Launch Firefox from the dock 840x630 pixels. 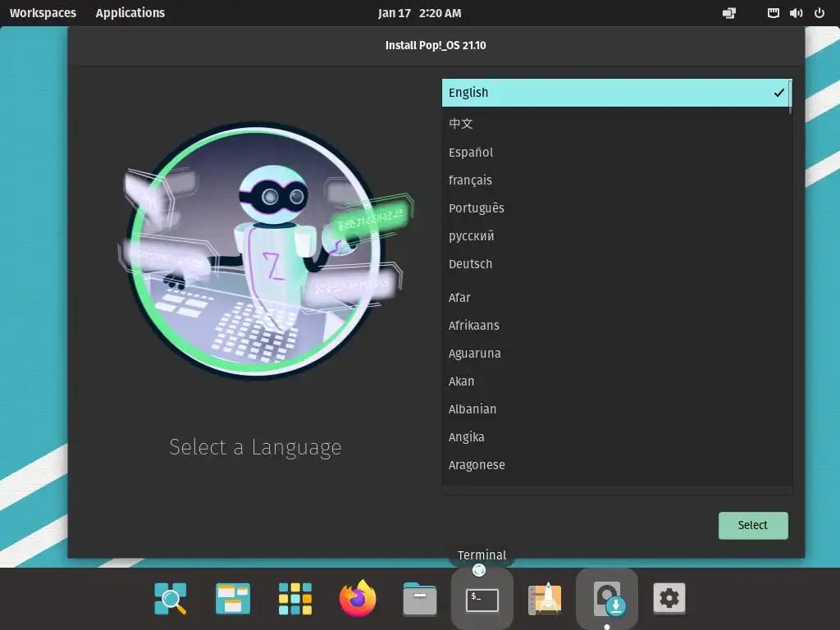pos(358,598)
